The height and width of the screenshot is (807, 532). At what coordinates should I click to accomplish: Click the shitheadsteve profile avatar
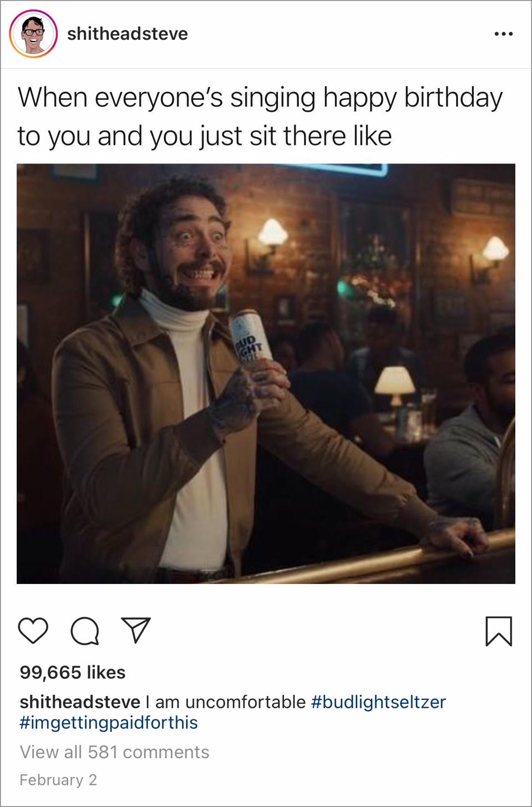pos(33,34)
